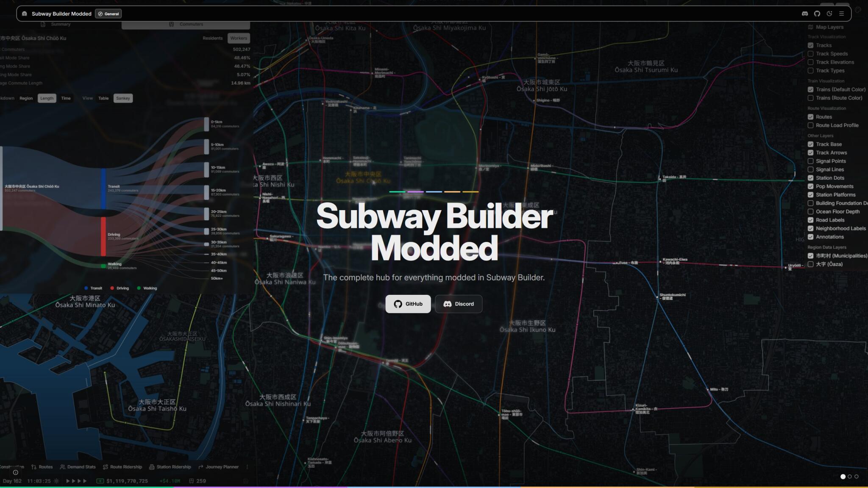Viewport: 868px width, 488px height.
Task: Toggle Trains (Default Color) checkbox
Action: pos(810,89)
